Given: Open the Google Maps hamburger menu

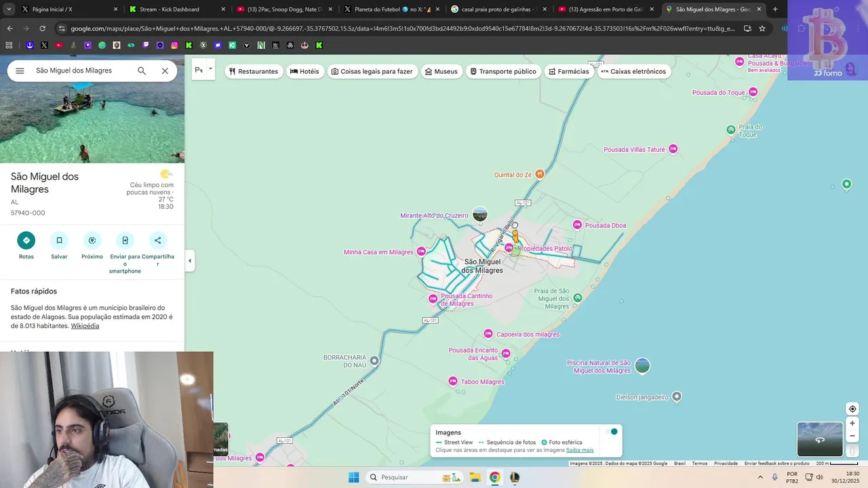Looking at the screenshot, I should coord(20,70).
